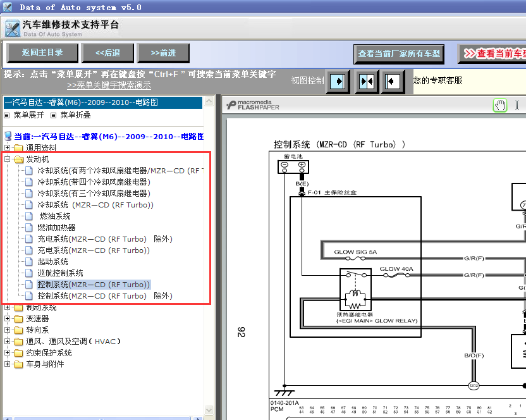Click the document icon beside 巡航控制系统
The image size is (526, 420).
[x=29, y=273]
